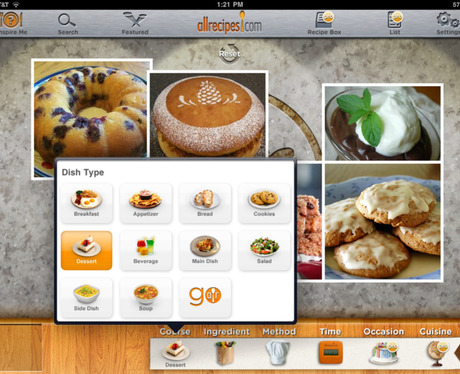Tap the grocery bag Ingredient icon
This screenshot has width=460, height=374.
[226, 353]
